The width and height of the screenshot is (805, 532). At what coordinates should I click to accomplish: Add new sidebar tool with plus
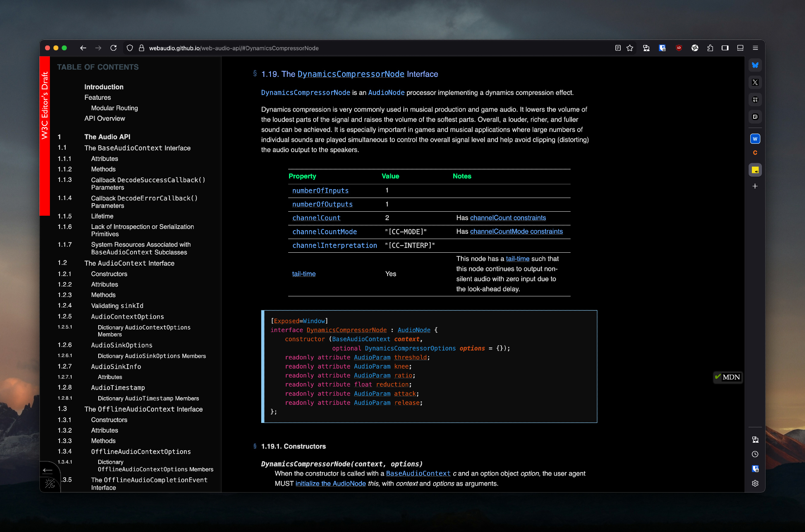[755, 186]
